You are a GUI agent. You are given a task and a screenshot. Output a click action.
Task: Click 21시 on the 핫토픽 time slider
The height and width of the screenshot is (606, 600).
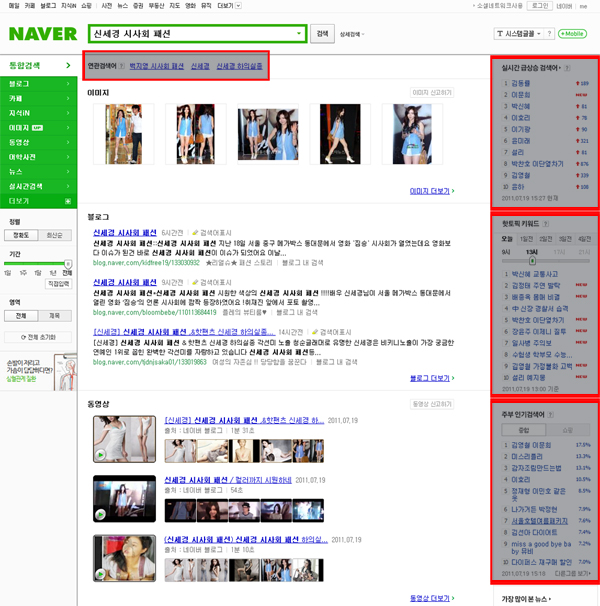[x=584, y=252]
